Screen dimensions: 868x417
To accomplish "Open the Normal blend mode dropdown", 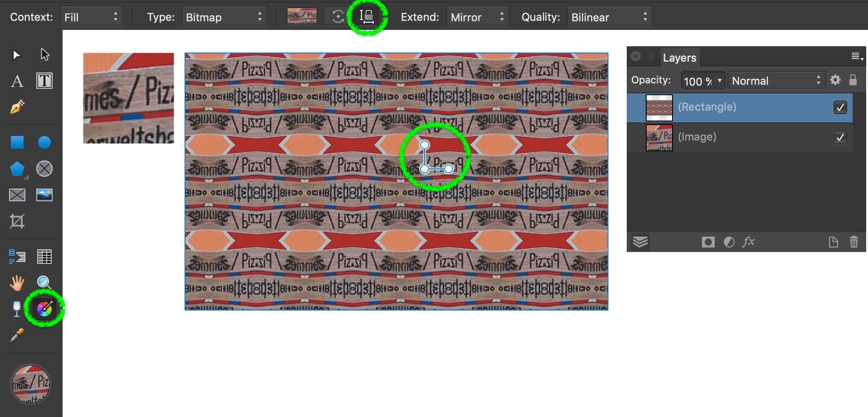I will (x=776, y=81).
